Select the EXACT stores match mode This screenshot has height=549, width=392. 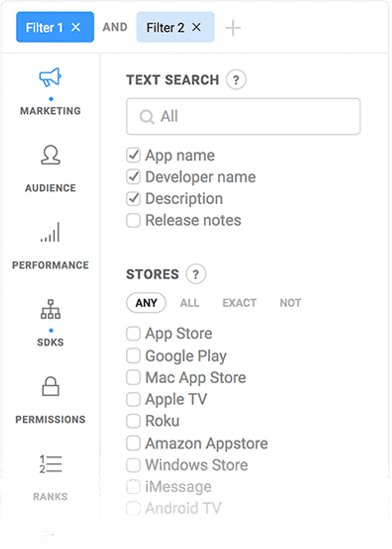[x=239, y=303]
